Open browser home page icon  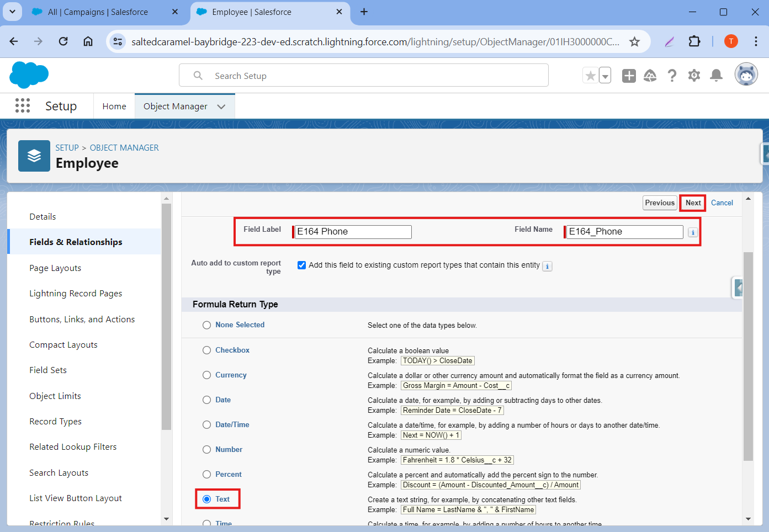tap(88, 41)
